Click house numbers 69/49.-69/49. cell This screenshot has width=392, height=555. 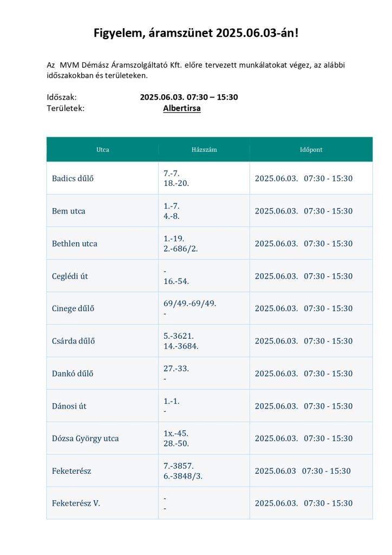click(190, 304)
